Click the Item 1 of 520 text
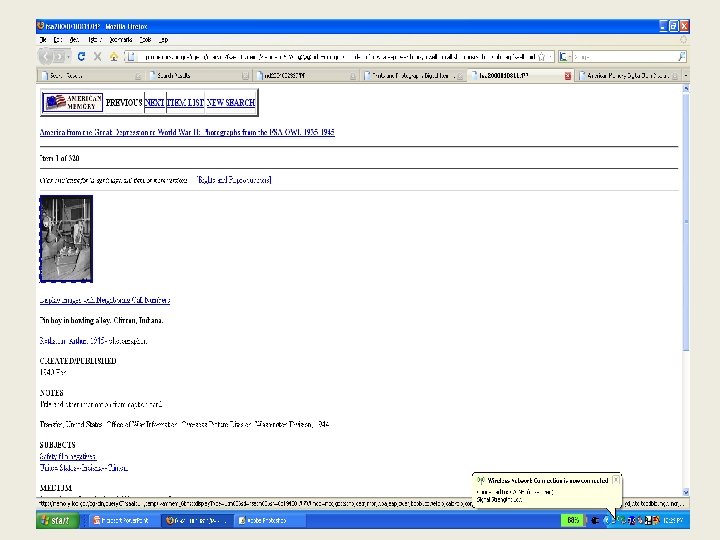The image size is (720, 540). pyautogui.click(x=59, y=158)
